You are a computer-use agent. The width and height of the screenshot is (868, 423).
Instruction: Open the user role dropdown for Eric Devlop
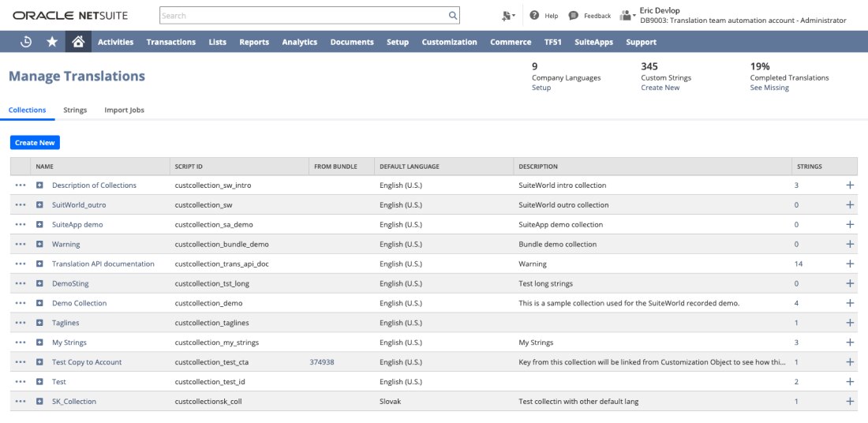click(628, 15)
